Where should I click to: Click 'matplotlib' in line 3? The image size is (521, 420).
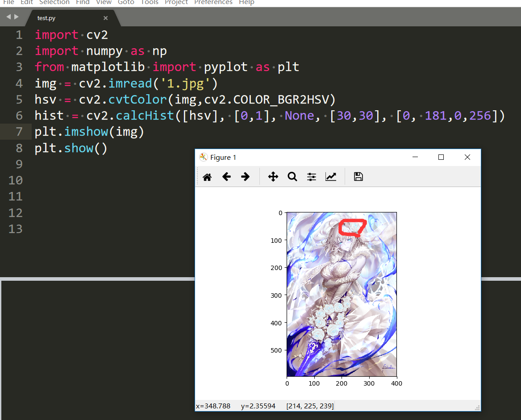tap(108, 67)
